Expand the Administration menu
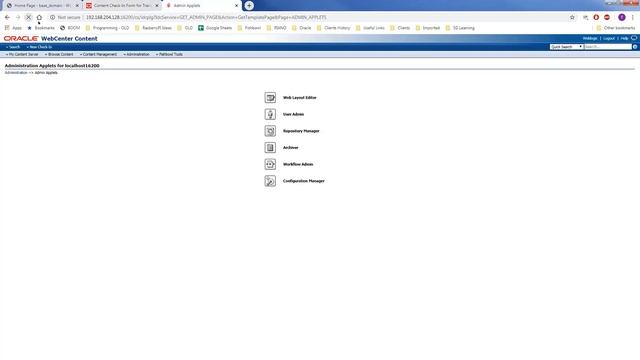This screenshot has height=360, width=640. pos(136,54)
